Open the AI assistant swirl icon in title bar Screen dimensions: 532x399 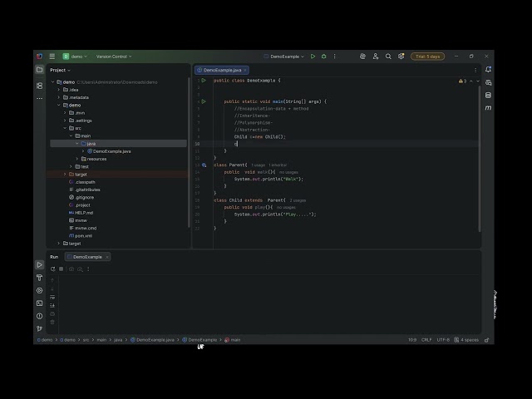point(362,57)
